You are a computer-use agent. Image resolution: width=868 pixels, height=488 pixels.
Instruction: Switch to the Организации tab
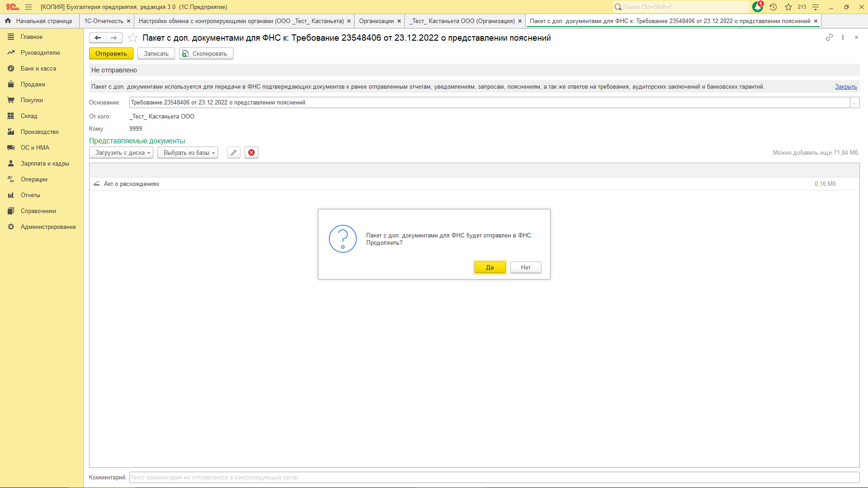pyautogui.click(x=376, y=21)
